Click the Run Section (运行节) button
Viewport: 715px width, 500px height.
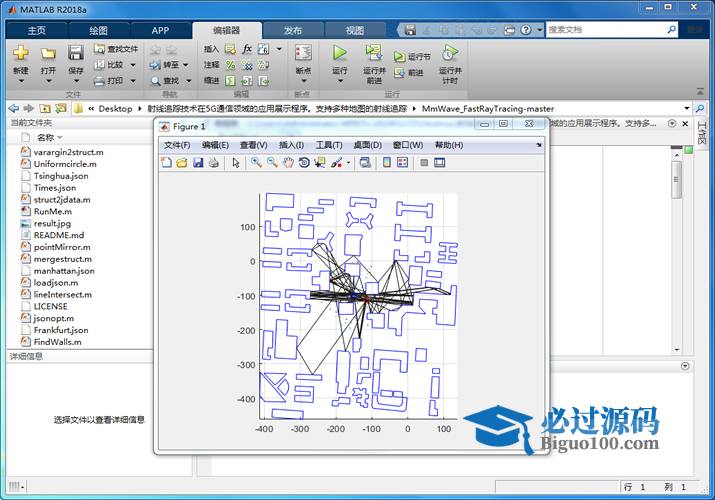click(x=418, y=57)
